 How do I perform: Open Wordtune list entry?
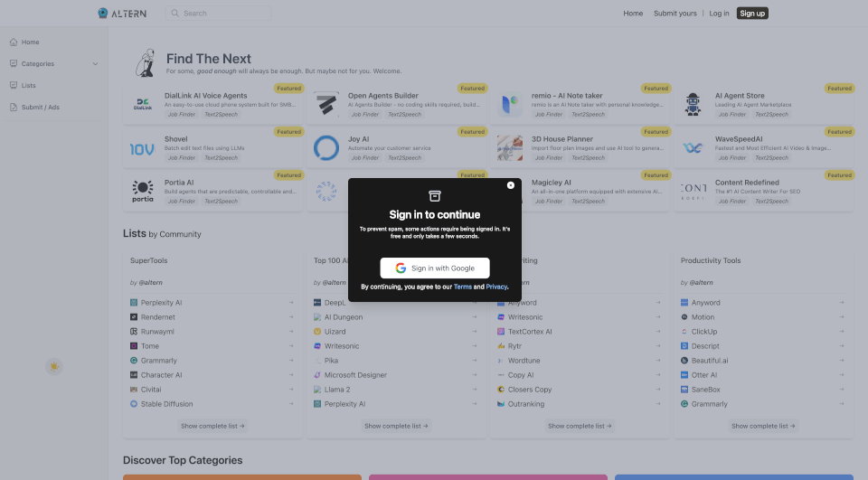pyautogui.click(x=524, y=361)
